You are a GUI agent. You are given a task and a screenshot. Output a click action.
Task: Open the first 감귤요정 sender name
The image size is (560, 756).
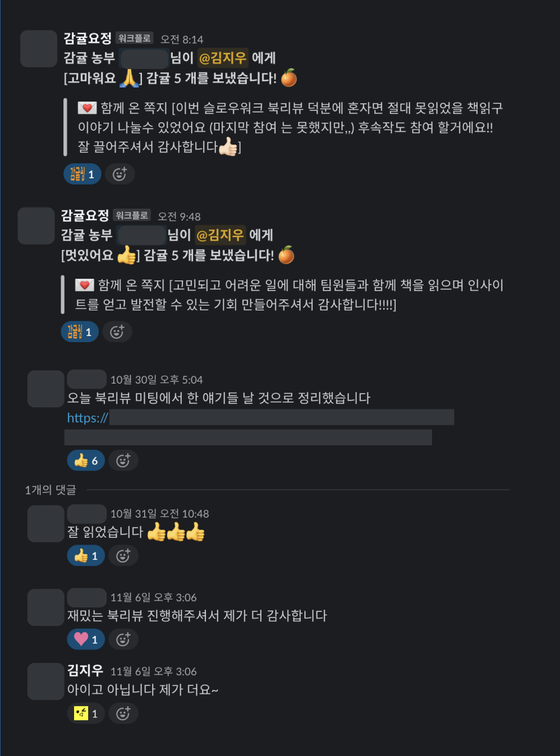[88, 38]
